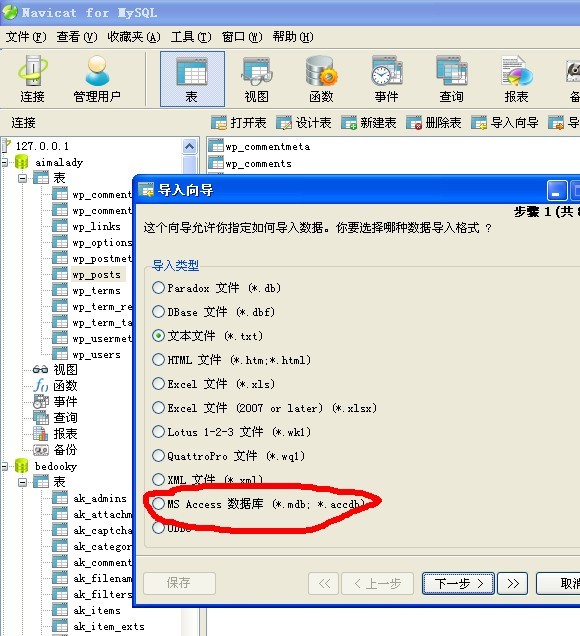Image resolution: width=580 pixels, height=636 pixels.
Task: Open the 连接 connection tool
Action: 32,79
